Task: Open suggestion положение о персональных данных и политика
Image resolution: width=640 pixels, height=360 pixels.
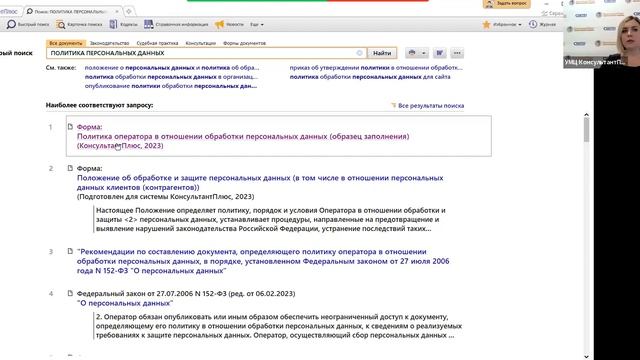Action: point(171,68)
